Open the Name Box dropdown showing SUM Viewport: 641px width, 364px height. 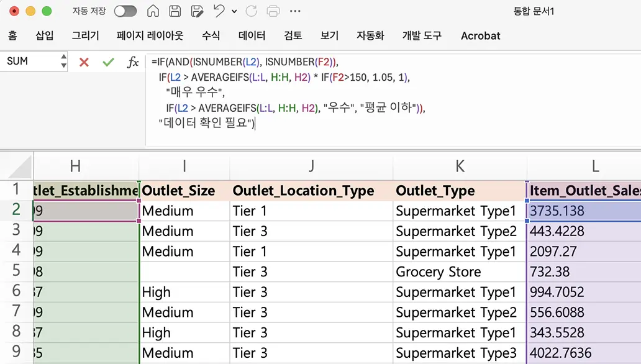63,61
